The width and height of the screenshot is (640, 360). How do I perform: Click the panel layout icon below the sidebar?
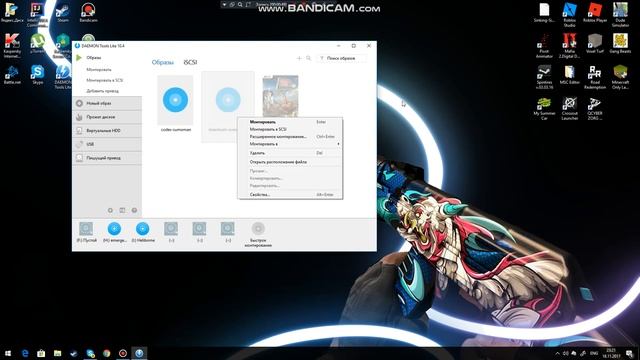(122, 210)
